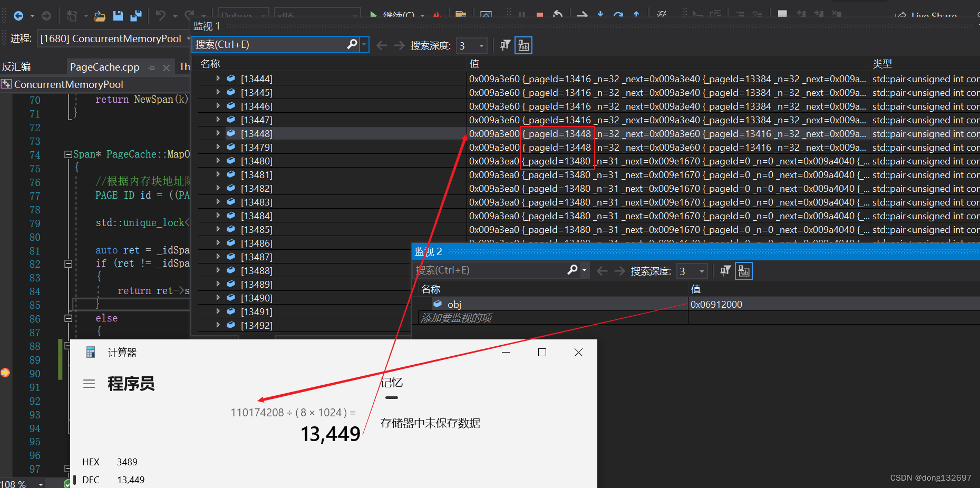
Task: Click the Save floppy disk icon
Action: 118,16
